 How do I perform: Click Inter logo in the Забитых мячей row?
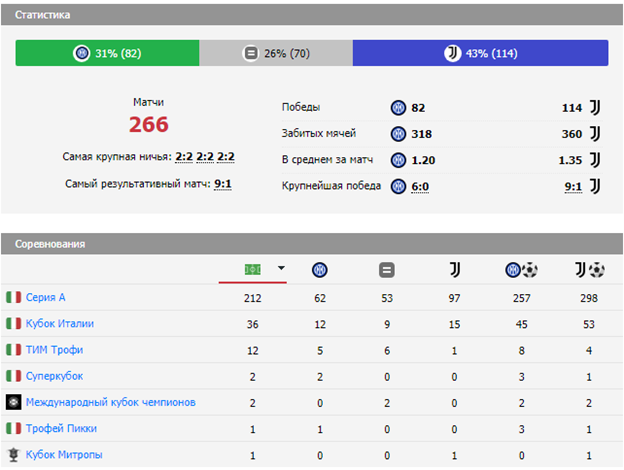tap(399, 134)
